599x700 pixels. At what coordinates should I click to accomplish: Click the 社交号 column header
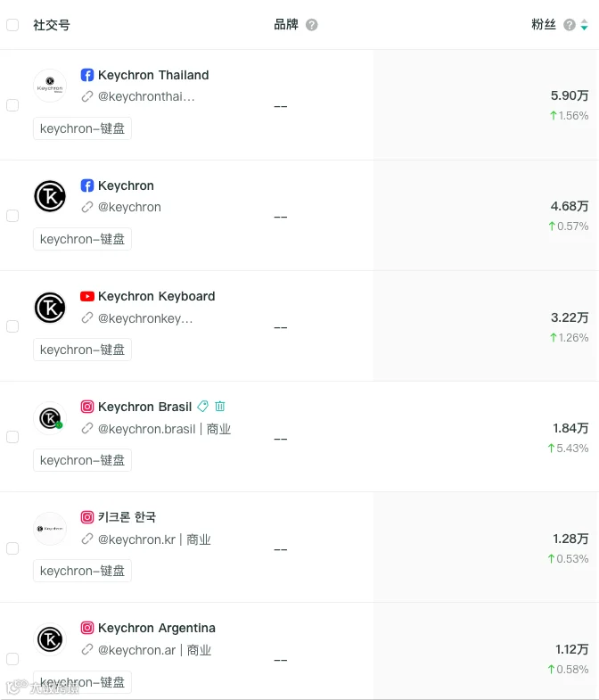52,25
